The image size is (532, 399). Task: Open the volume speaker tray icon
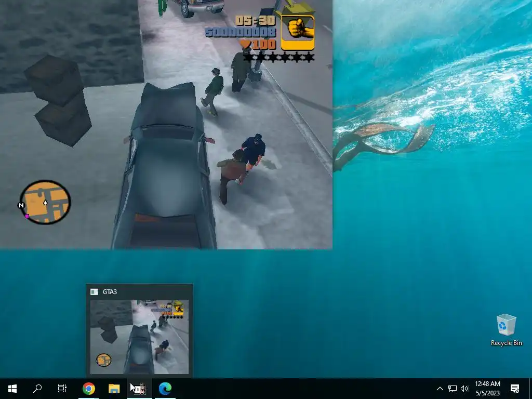coord(464,389)
